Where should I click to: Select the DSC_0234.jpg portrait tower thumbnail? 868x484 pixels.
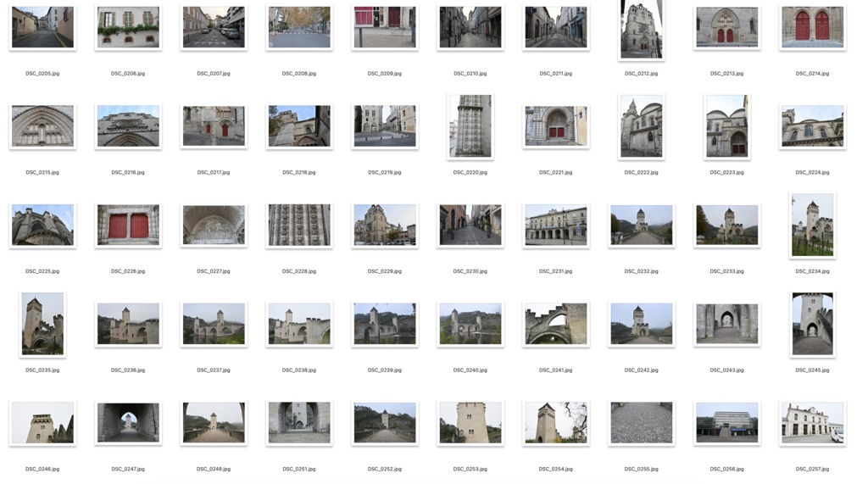point(812,225)
